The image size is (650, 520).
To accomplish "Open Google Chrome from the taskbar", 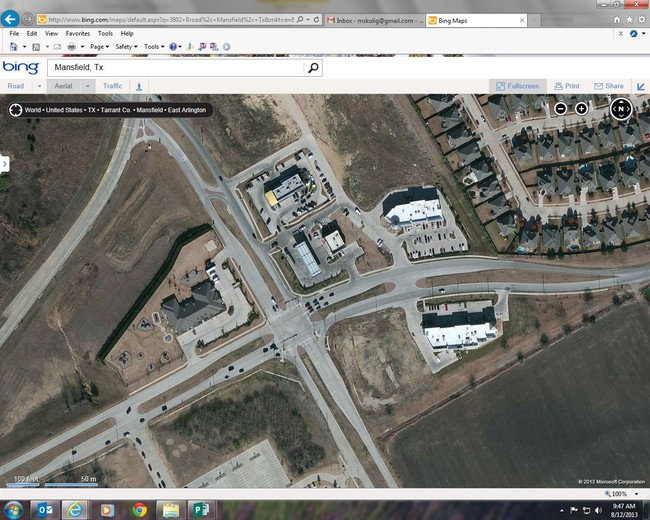I will coord(138,509).
